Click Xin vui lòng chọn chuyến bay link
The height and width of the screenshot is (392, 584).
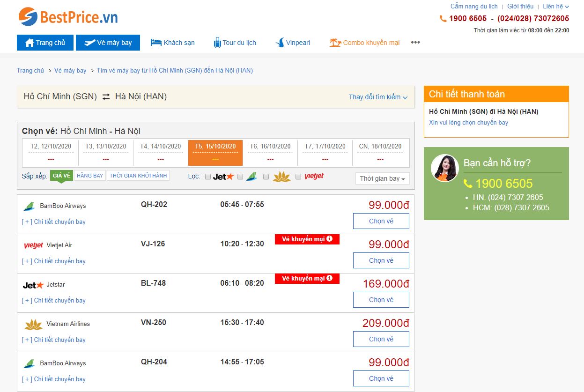tap(468, 122)
